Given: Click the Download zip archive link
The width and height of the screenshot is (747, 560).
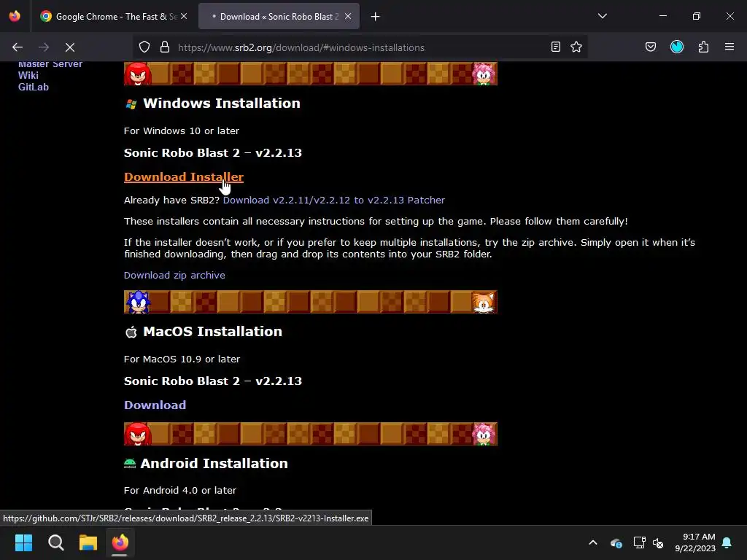Looking at the screenshot, I should (x=174, y=275).
